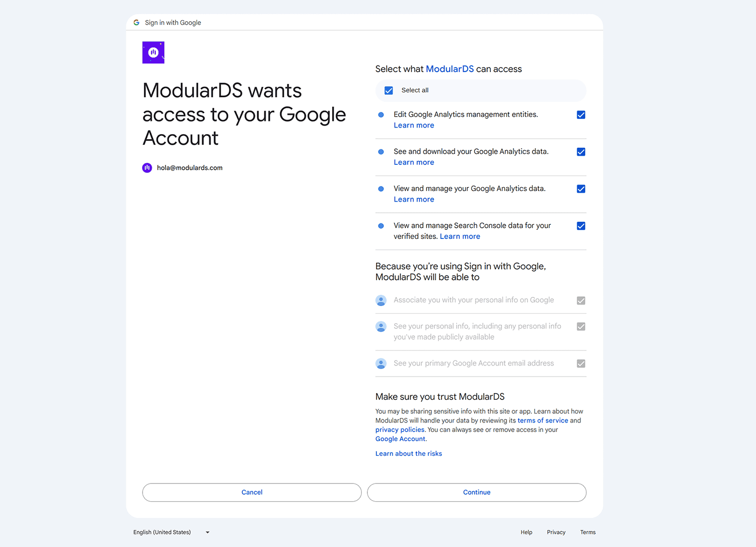This screenshot has width=756, height=547.
Task: Click the 'Sign in with Google' header text
Action: pos(173,23)
